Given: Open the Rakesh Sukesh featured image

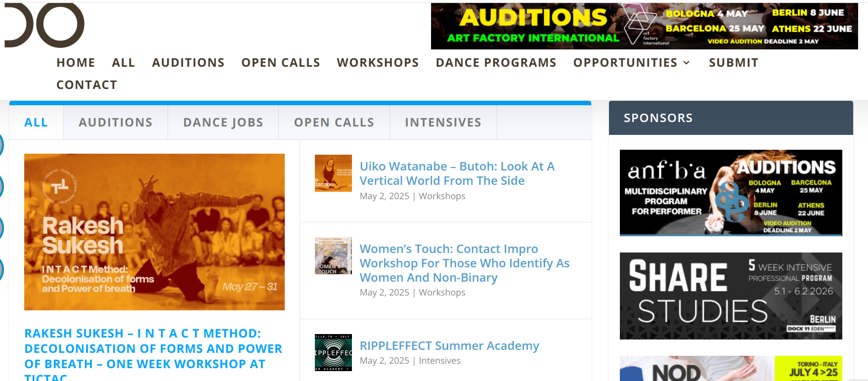Looking at the screenshot, I should 154,232.
